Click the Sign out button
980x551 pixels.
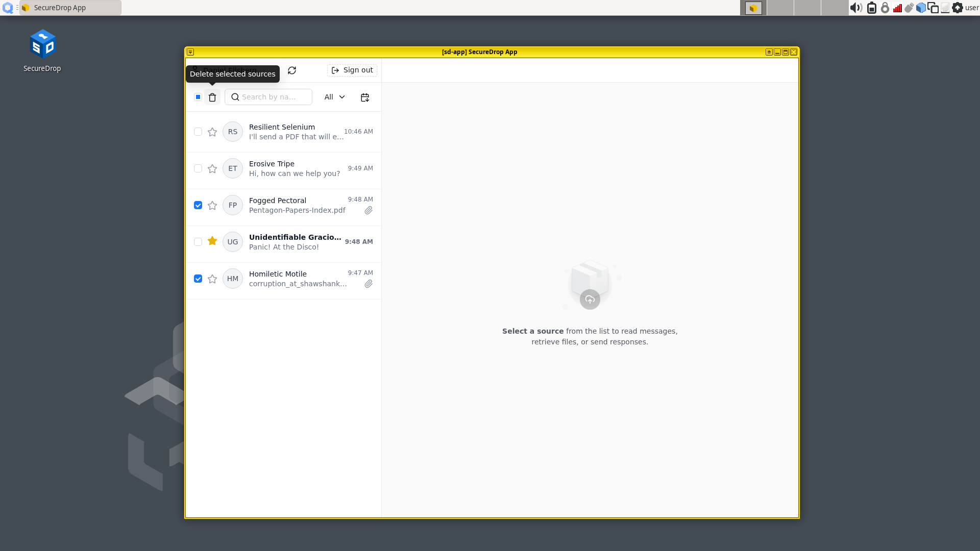click(x=352, y=70)
